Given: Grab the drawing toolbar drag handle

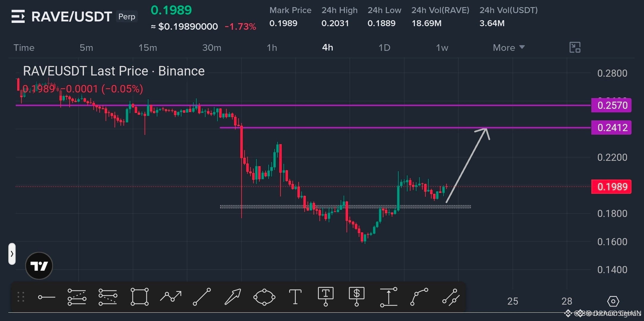Looking at the screenshot, I should click(x=21, y=297).
